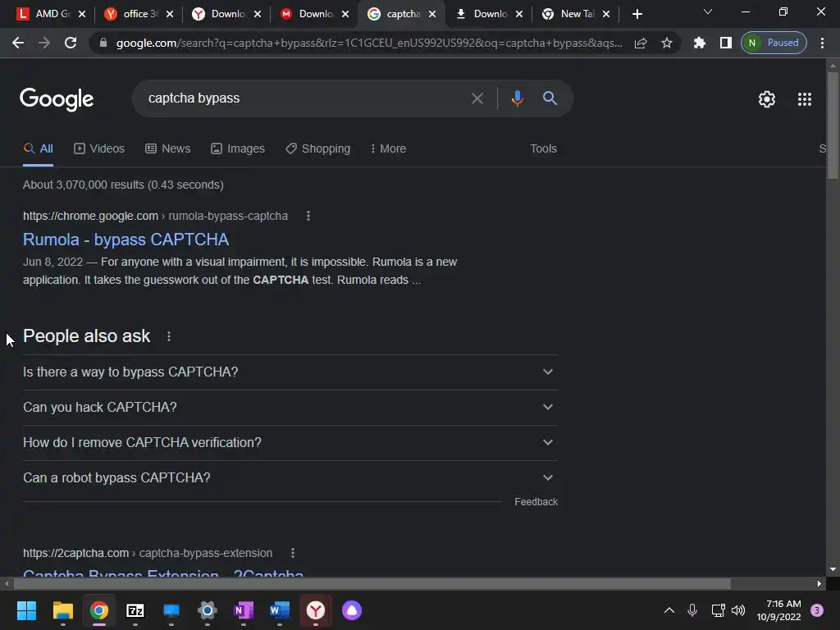Image resolution: width=840 pixels, height=630 pixels.
Task: Switch to the AMD Gr tab
Action: click(x=45, y=14)
